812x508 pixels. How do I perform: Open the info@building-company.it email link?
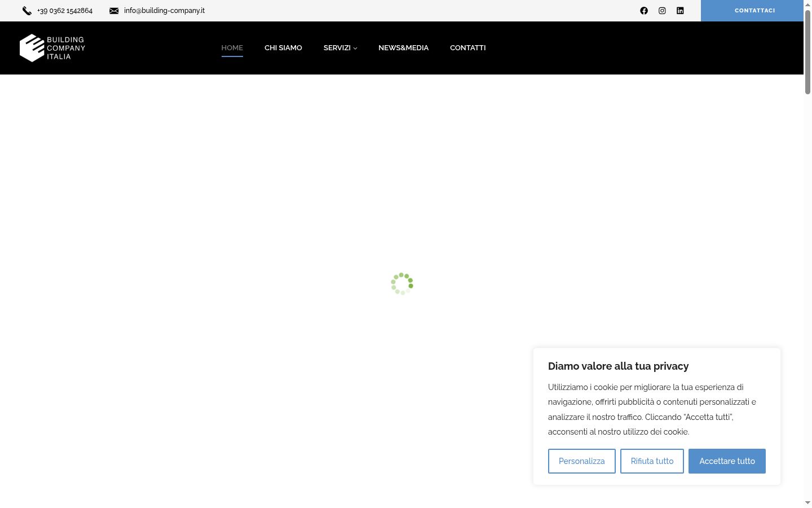click(164, 11)
